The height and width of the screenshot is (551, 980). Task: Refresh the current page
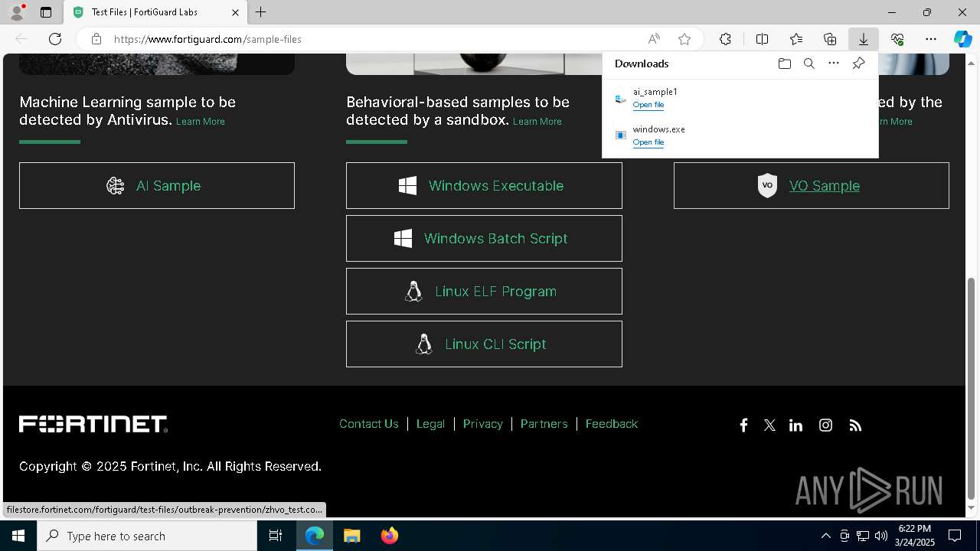point(55,39)
